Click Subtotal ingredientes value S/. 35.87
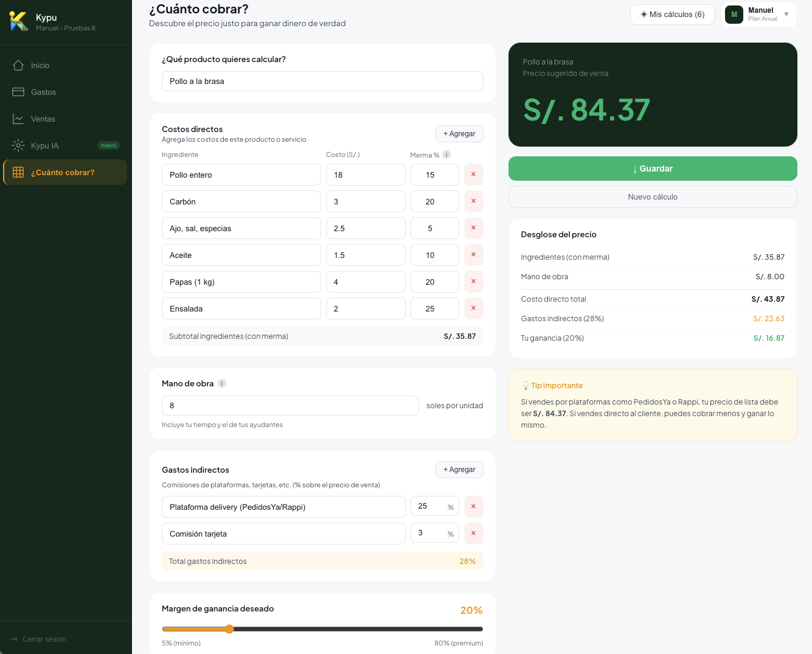812x654 pixels. [460, 336]
